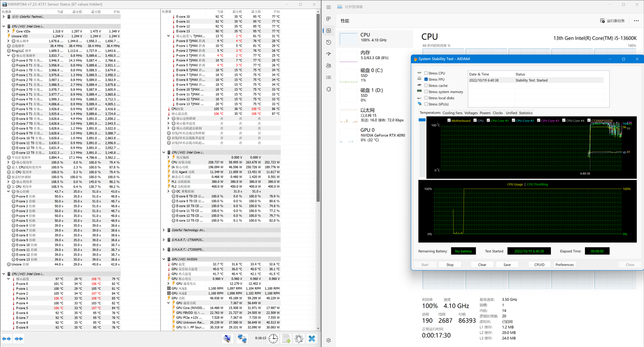Enable Stress local disks checkbox
644x347 pixels.
coord(426,98)
